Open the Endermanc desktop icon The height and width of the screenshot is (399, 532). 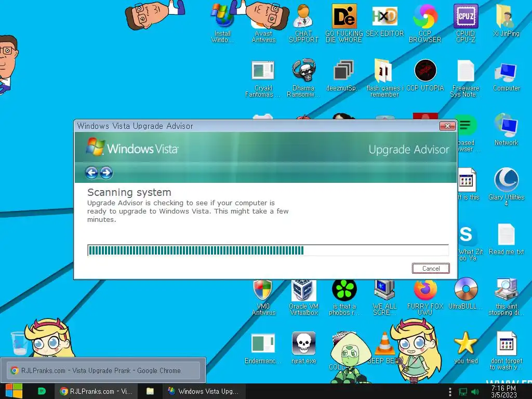[x=263, y=349]
